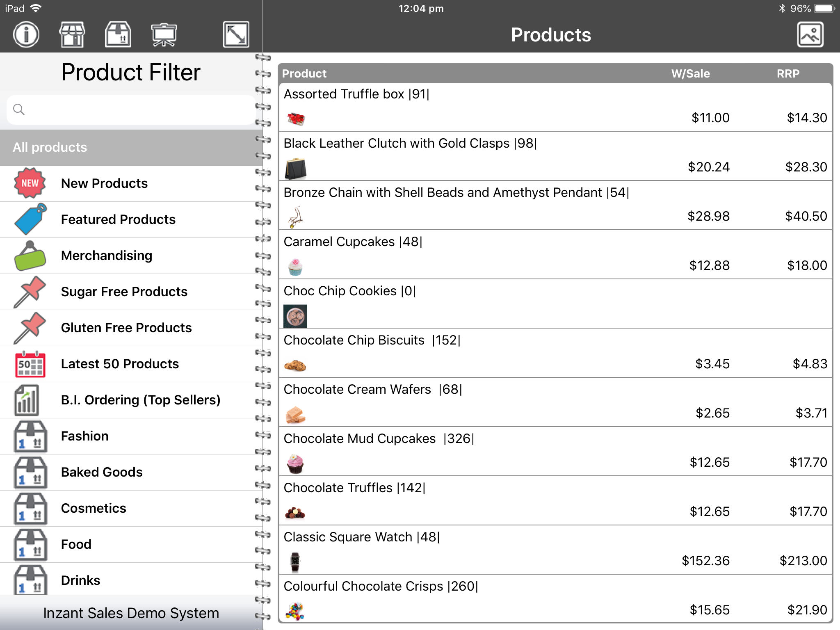840x630 pixels.
Task: Tap the product box toolbar icon
Action: click(118, 34)
